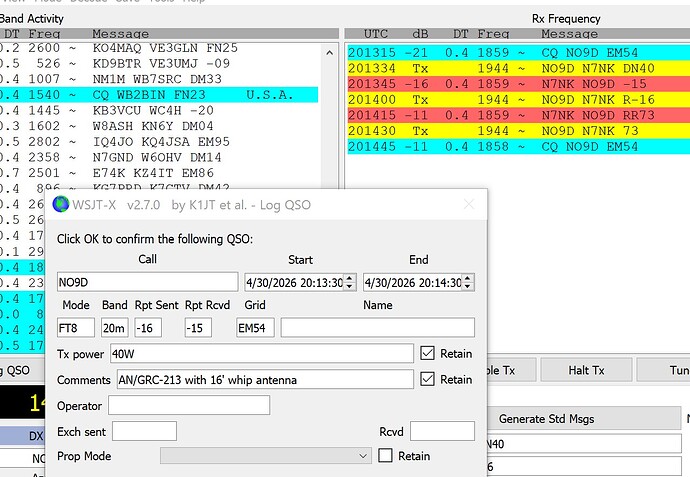Image resolution: width=690 pixels, height=477 pixels.
Task: Toggle Retain checkbox for Comments
Action: coord(427,379)
